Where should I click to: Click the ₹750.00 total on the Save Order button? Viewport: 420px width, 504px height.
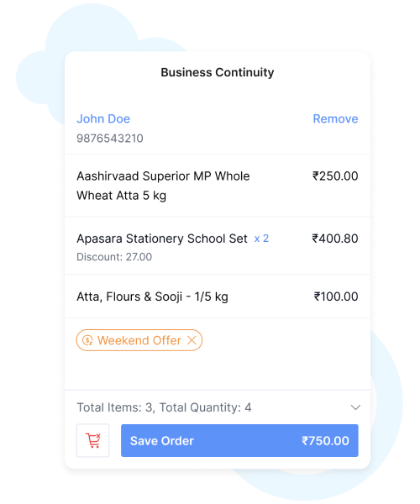325,441
